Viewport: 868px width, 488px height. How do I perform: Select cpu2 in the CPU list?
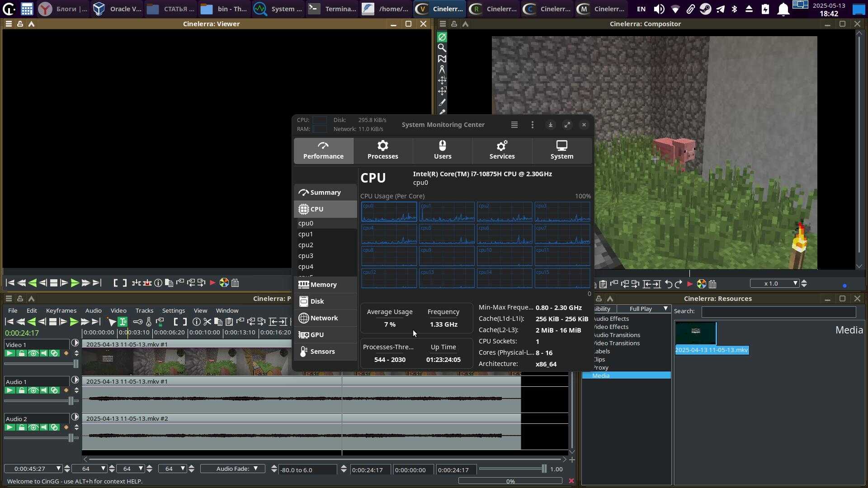click(x=306, y=245)
